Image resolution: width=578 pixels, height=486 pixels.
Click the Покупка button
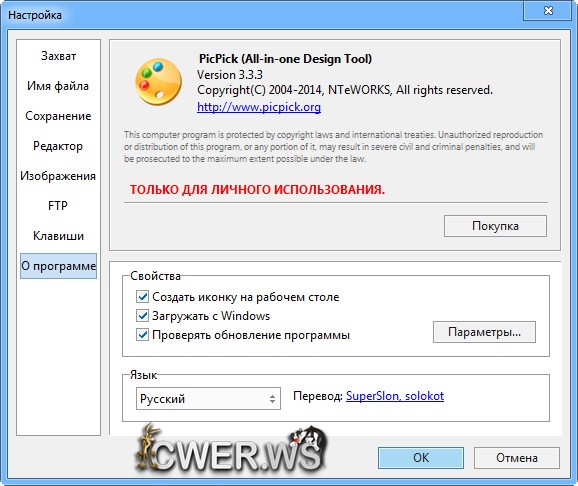[x=495, y=226]
